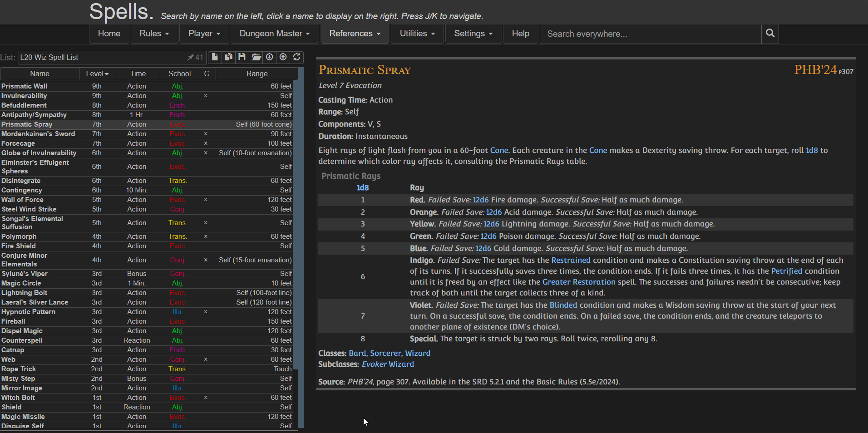Sort the list by Range column
The width and height of the screenshot is (868, 433).
(x=257, y=74)
